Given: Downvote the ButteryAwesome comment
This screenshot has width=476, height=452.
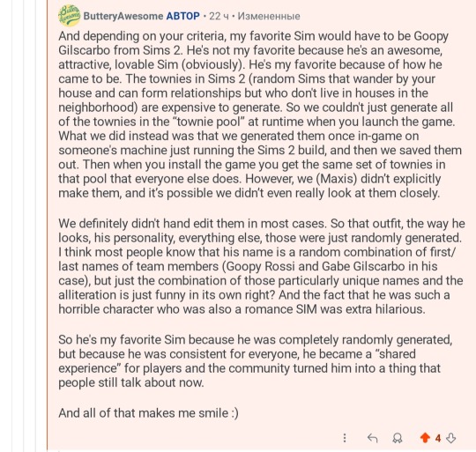Looking at the screenshot, I should point(451,438).
